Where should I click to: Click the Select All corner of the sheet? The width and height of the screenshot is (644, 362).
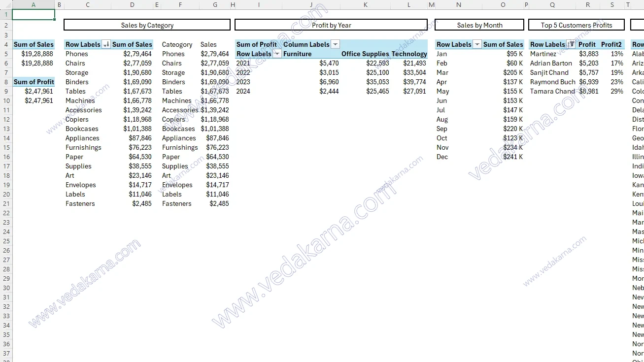(x=6, y=5)
